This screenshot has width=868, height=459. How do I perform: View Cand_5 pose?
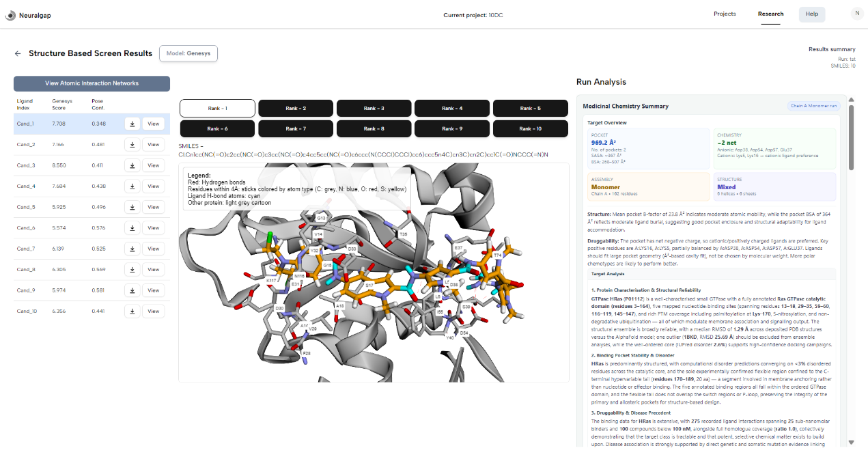154,207
